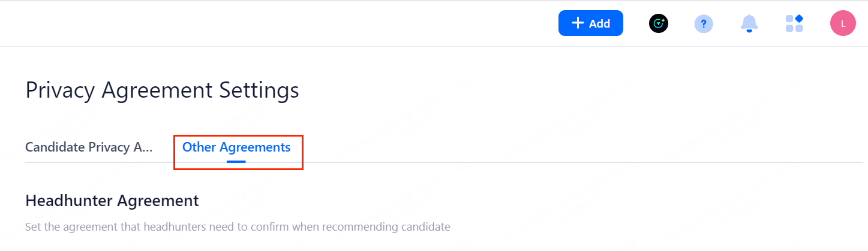Click the Headhunter Agreement section heading
868x251 pixels.
point(112,201)
